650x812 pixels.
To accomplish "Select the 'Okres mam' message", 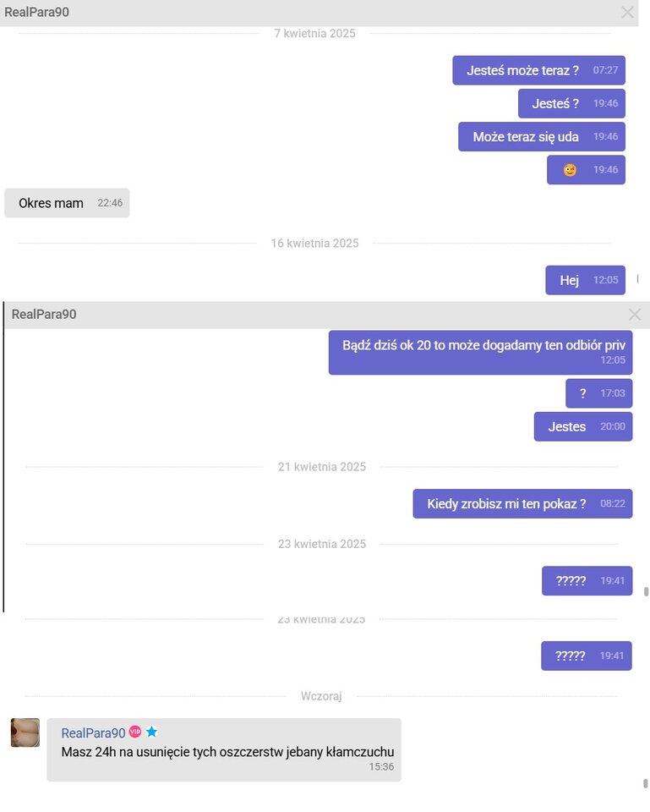I will coord(67,203).
